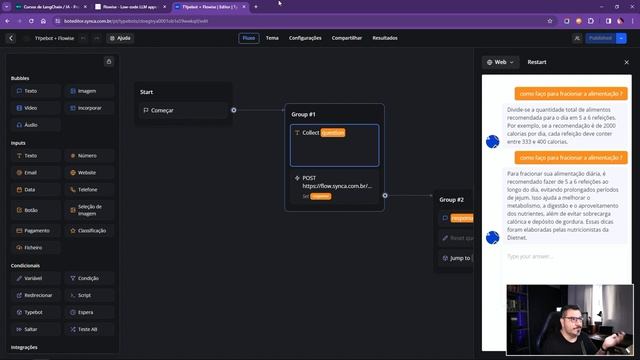640x360 pixels.
Task: Add an Áudio bubble block
Action: 36,125
